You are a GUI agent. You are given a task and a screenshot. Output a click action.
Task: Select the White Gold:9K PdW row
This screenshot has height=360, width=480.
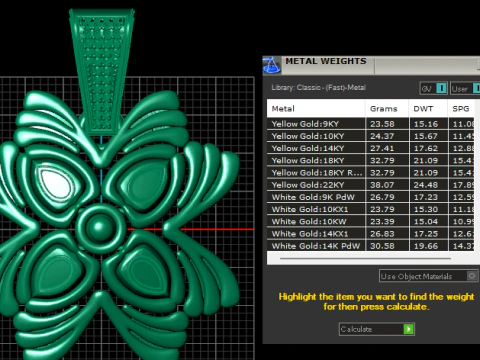[370, 197]
